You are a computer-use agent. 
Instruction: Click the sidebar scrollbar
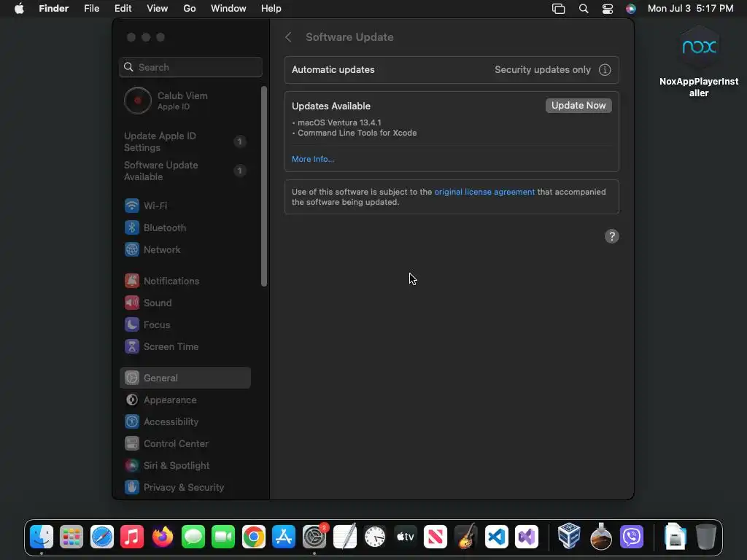(264, 187)
